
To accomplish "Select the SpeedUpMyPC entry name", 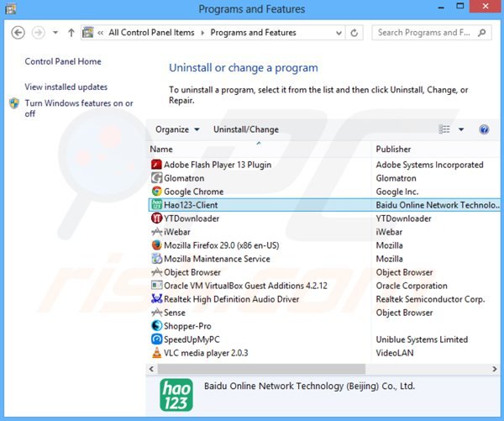I will click(192, 339).
